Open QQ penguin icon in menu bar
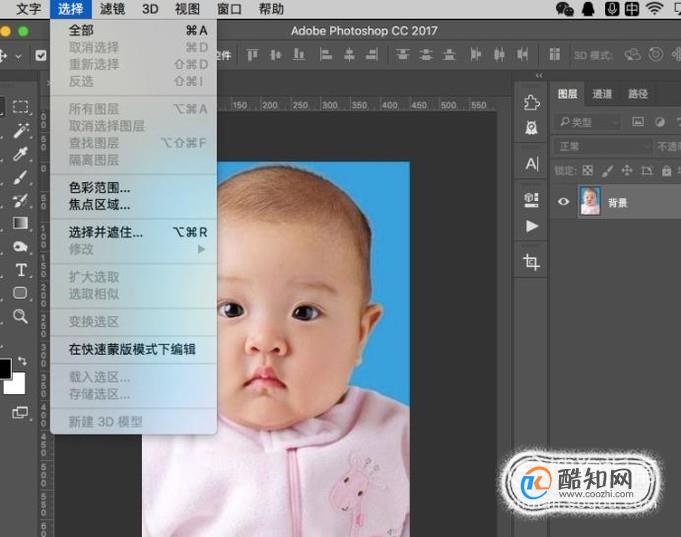This screenshot has width=681, height=537. pos(588,9)
